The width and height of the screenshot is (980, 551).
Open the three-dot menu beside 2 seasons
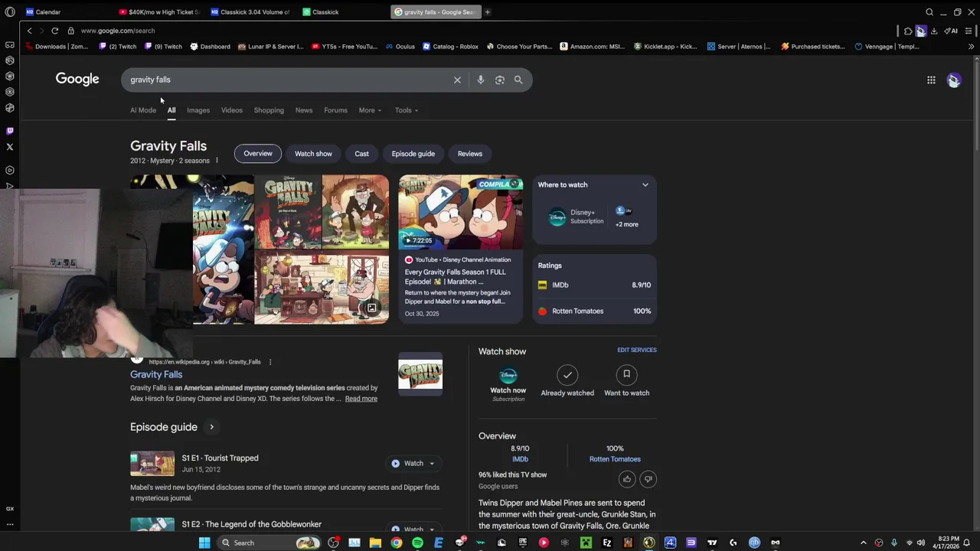point(217,161)
